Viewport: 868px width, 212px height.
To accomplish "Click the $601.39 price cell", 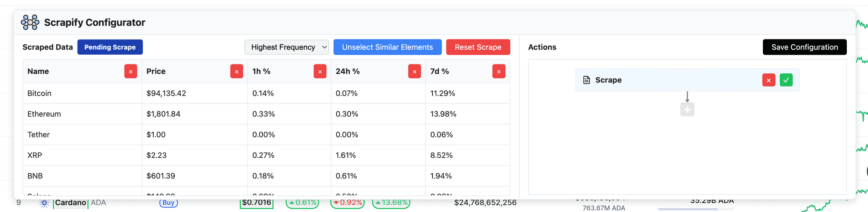I will [195, 176].
